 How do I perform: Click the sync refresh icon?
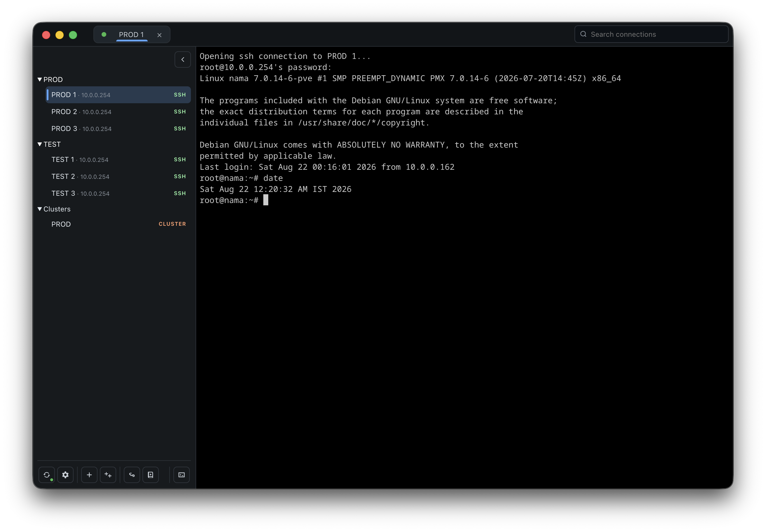47,475
